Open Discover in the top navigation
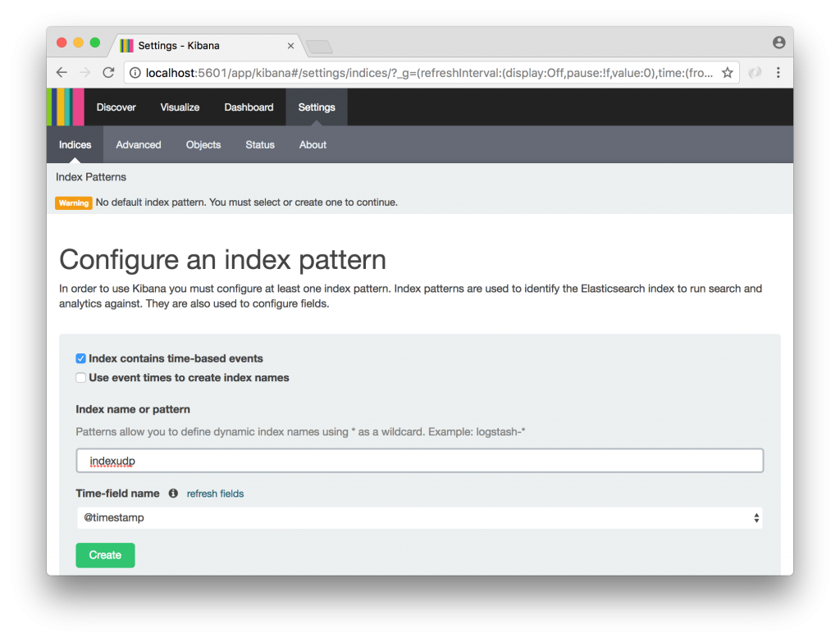Image resolution: width=840 pixels, height=642 pixels. coord(116,107)
